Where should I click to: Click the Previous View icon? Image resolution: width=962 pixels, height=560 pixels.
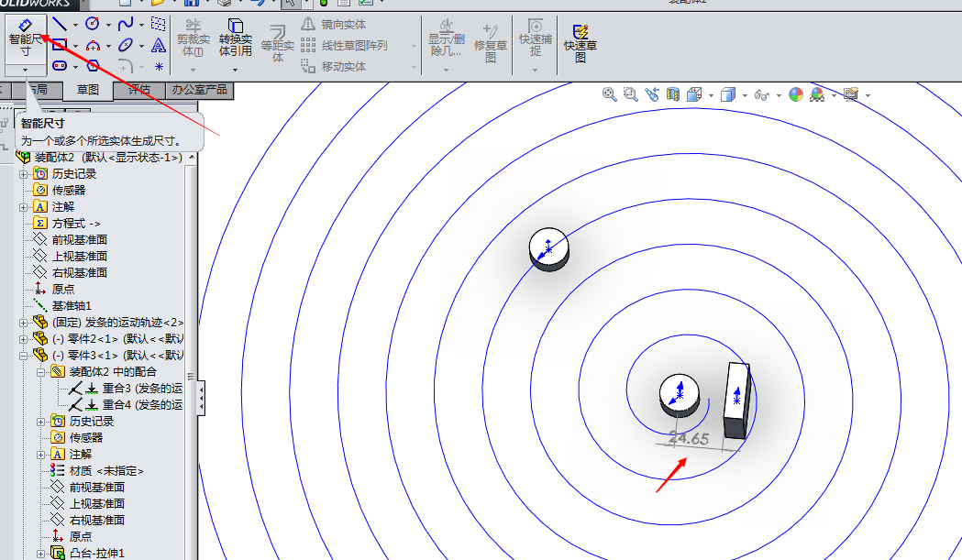[651, 94]
